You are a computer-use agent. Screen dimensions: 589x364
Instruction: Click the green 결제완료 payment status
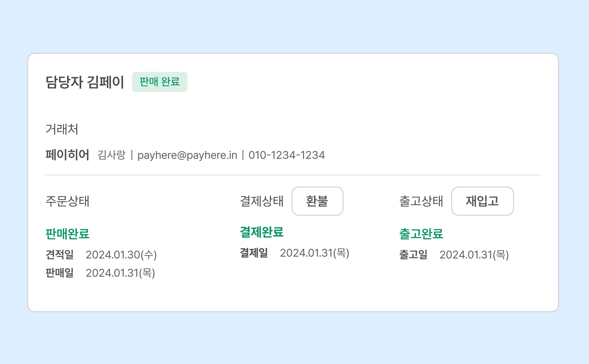pos(262,232)
